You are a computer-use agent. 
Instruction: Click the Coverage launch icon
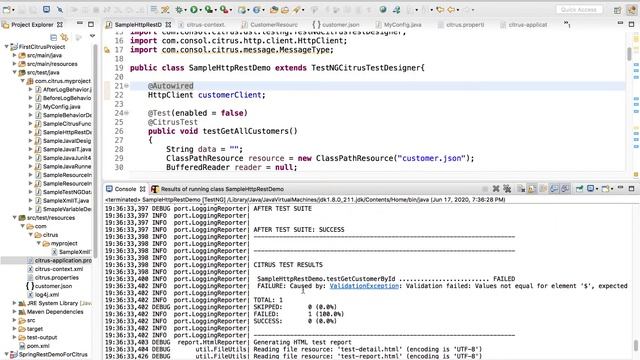click(x=209, y=9)
